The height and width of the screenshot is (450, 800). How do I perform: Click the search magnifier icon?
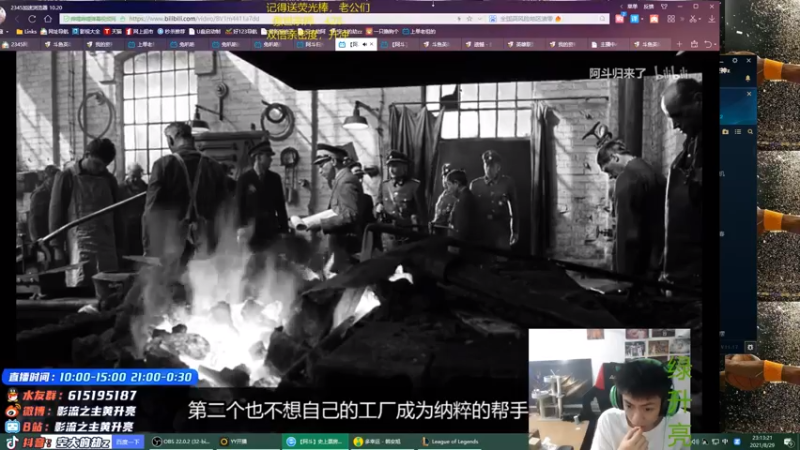tap(603, 19)
